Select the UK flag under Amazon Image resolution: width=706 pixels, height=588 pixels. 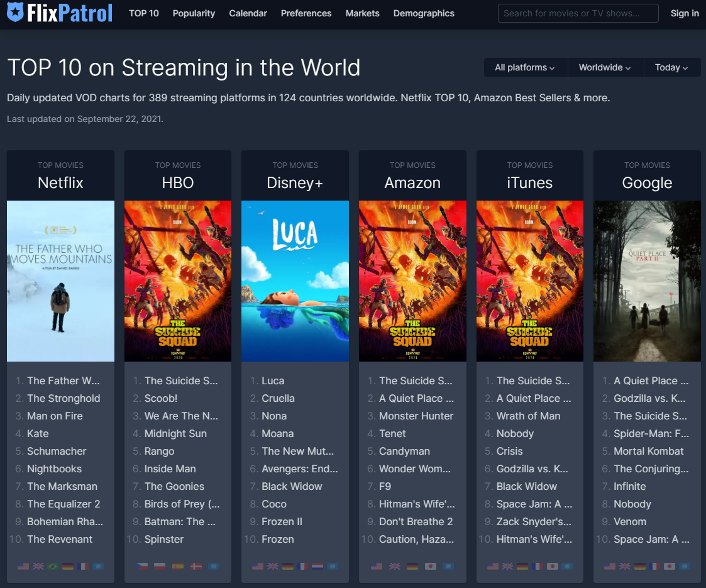(394, 567)
